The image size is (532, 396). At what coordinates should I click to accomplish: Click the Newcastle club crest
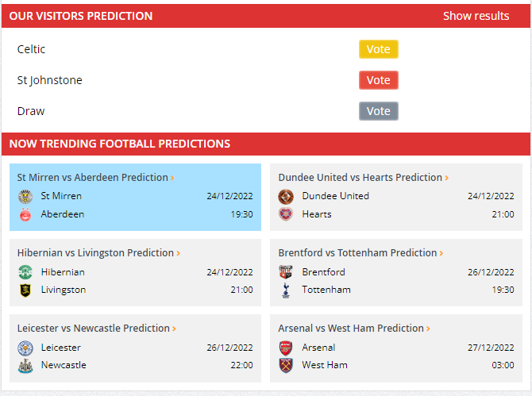pyautogui.click(x=25, y=366)
